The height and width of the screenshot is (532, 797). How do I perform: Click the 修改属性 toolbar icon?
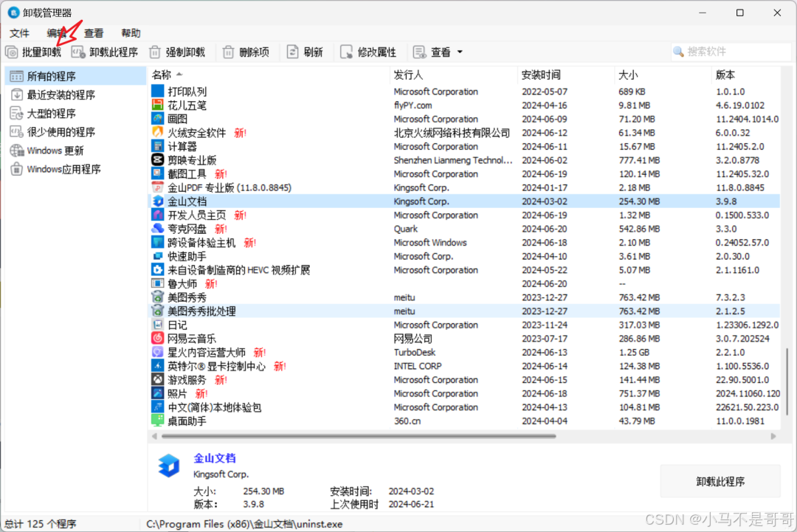[x=346, y=52]
